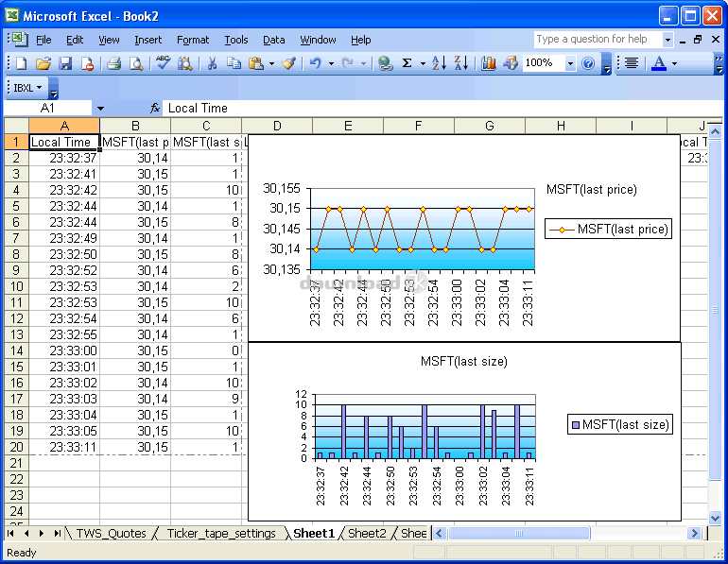Screen dimensions: 728x564
Task: Apply the Font Color A icon
Action: click(x=659, y=63)
